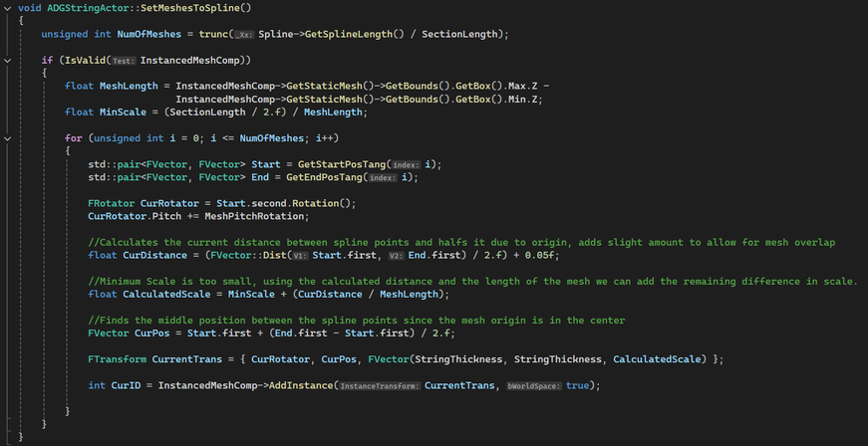Select the SetMeshesToSpline function name
Screen dimensions: 868x446
coord(191,8)
